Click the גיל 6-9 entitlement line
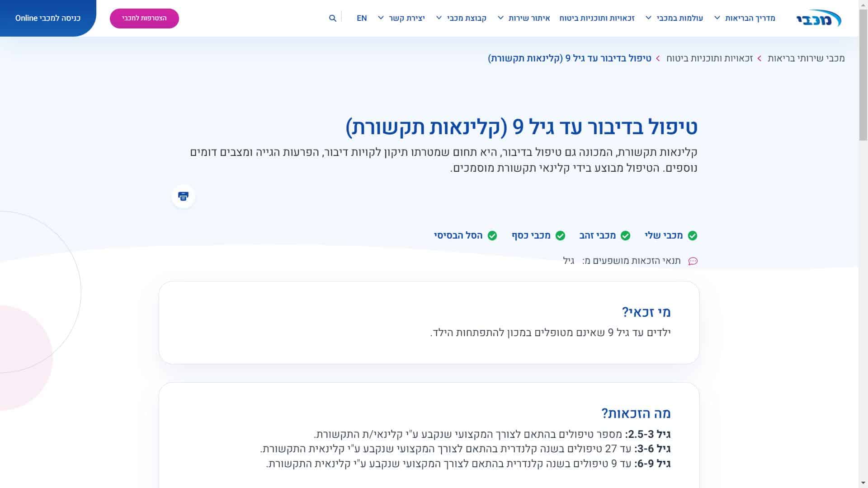 coord(468,464)
